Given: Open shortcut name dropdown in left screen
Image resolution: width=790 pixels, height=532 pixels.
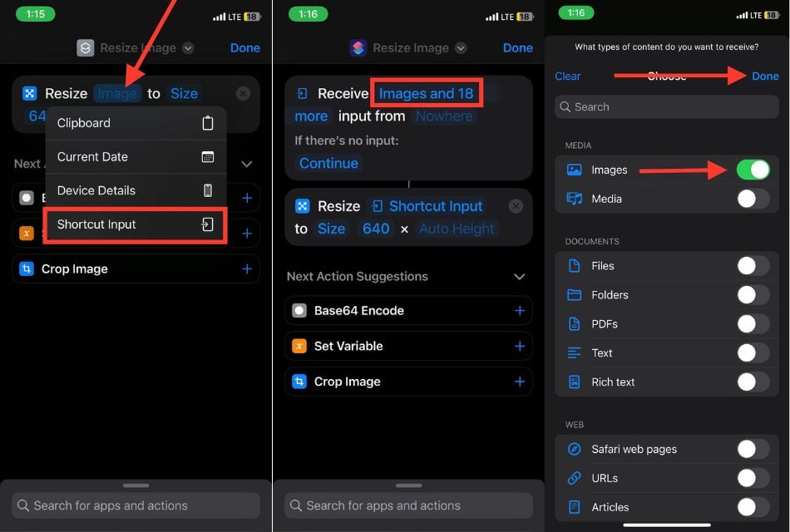Looking at the screenshot, I should point(188,48).
